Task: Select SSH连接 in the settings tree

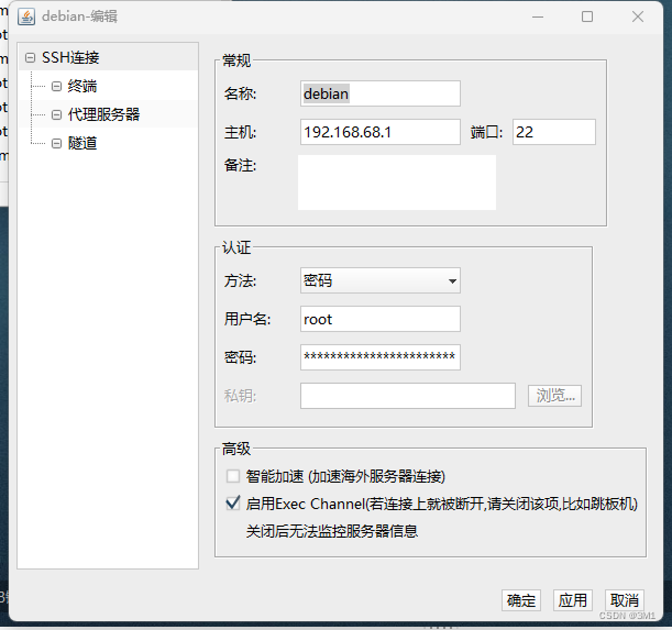Action: pyautogui.click(x=70, y=58)
